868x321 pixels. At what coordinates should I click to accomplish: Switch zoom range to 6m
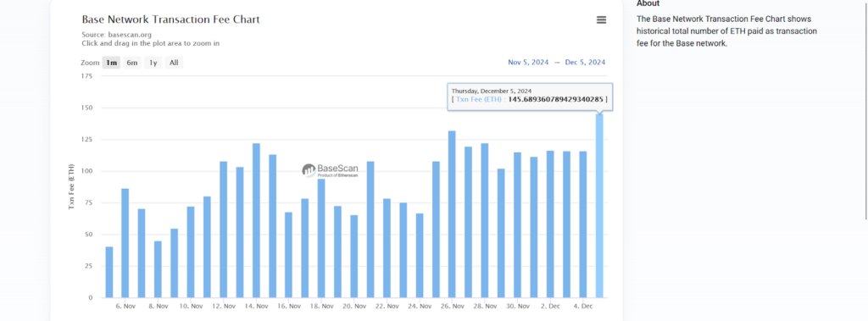click(x=131, y=63)
